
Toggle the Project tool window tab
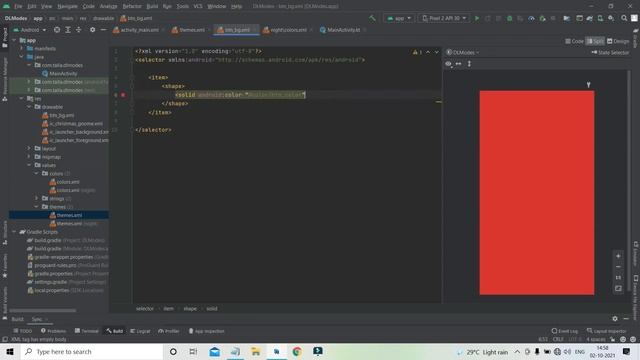pyautogui.click(x=4, y=37)
